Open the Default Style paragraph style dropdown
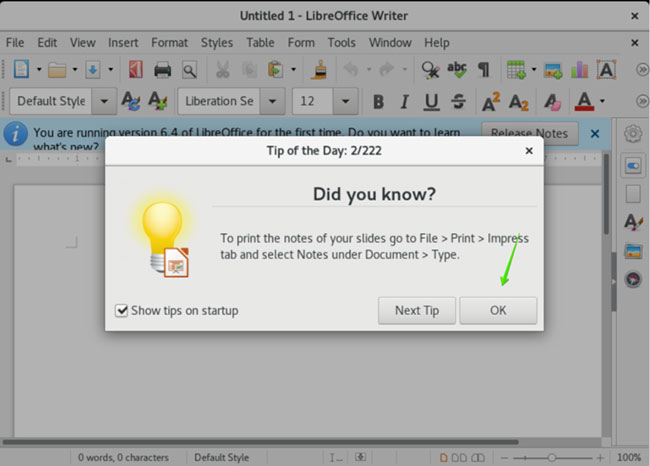 [104, 101]
